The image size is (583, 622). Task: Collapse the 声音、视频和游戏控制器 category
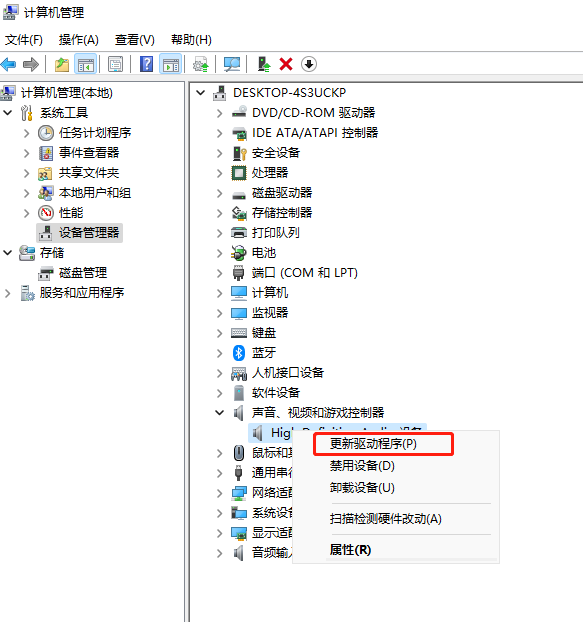(x=219, y=413)
